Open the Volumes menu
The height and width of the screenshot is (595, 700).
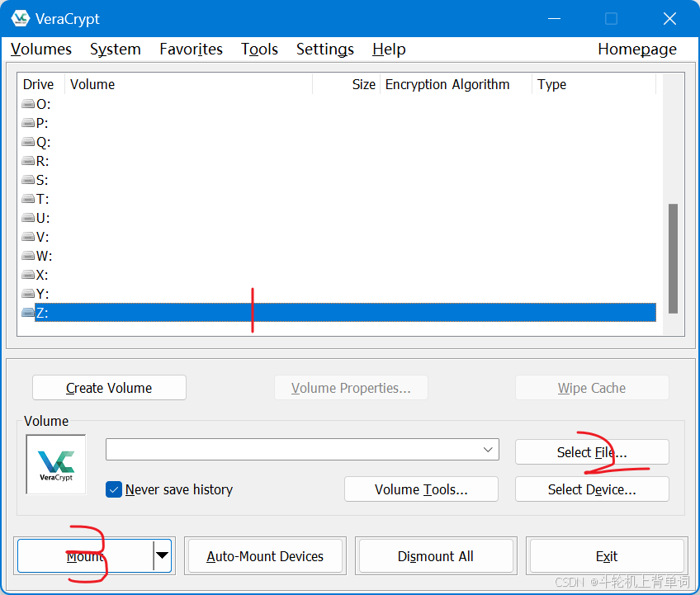pos(41,49)
